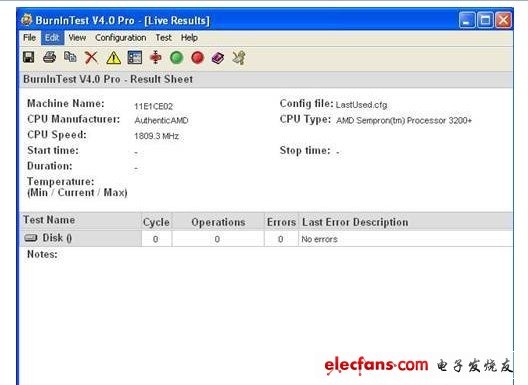Click the Save floppy disk icon
528x385 pixels.
pyautogui.click(x=29, y=57)
